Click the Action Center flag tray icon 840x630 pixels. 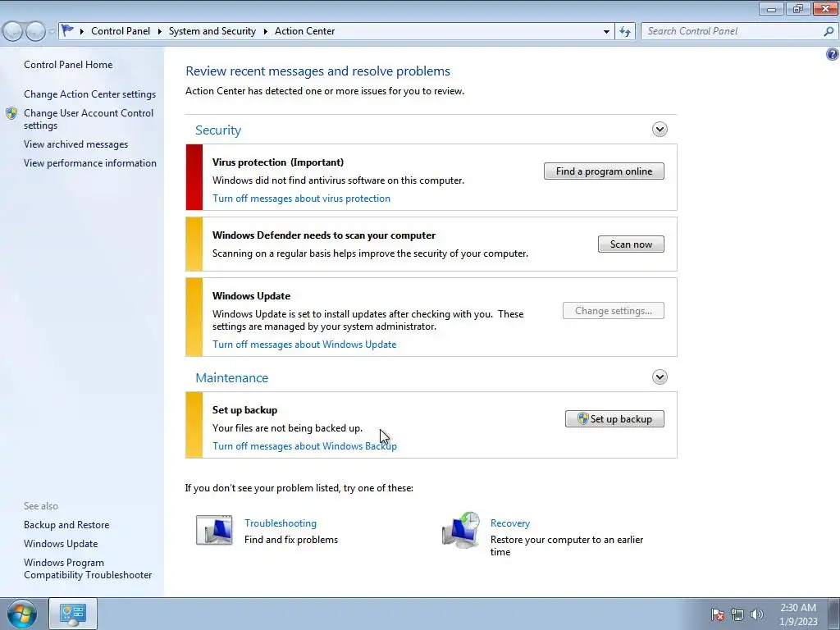718,614
